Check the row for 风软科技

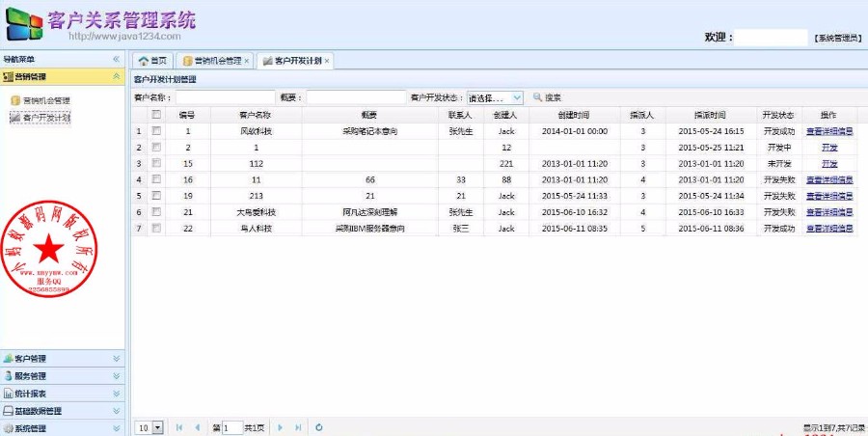point(156,131)
